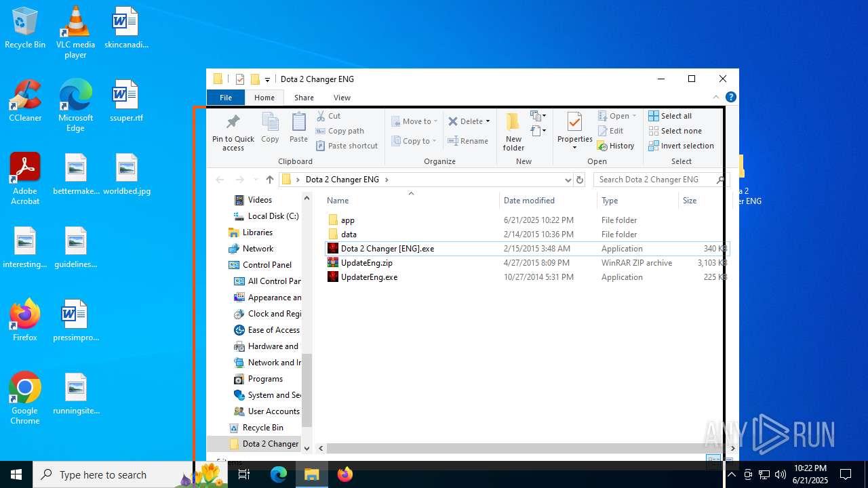Open Task View on taskbar
Screen dimensions: 868x488
(x=245, y=474)
